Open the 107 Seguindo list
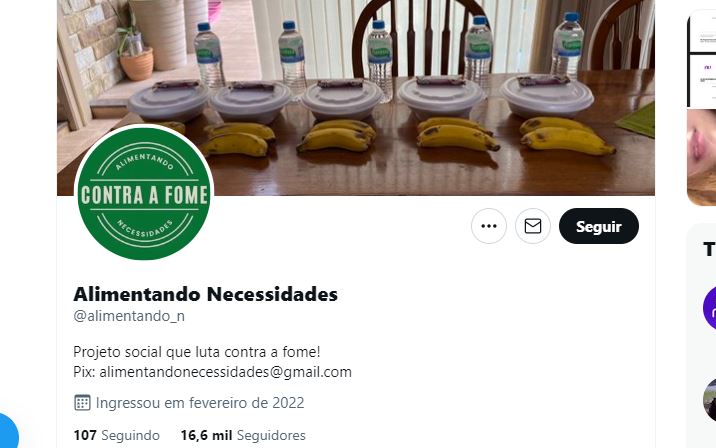Viewport: 716px width, 448px height. [116, 435]
